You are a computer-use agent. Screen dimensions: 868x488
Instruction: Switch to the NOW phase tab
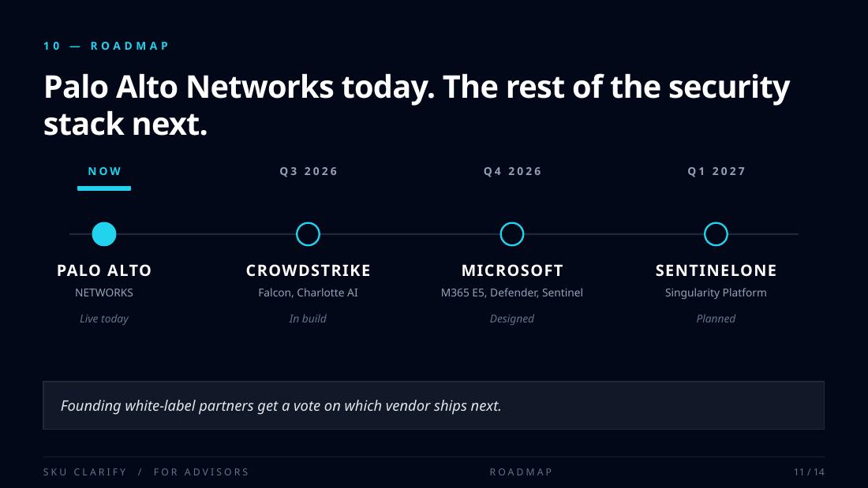point(104,172)
